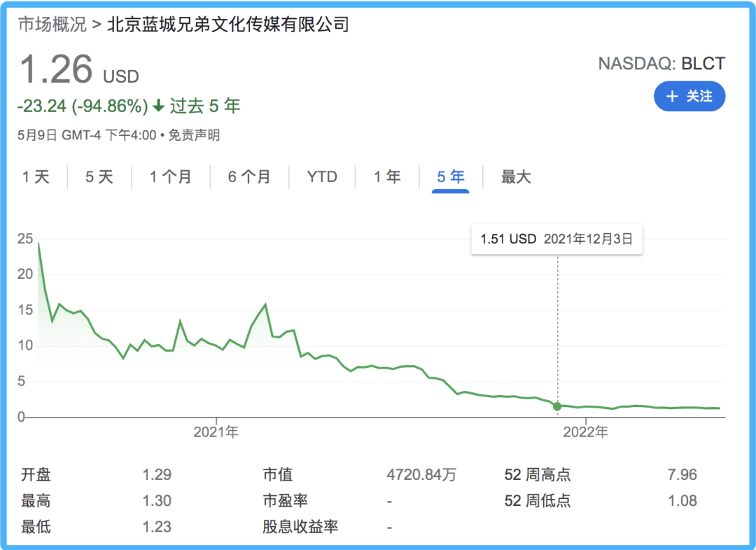Follow the stock with 关注 button
Screen dimensions: 756x550
tap(689, 97)
